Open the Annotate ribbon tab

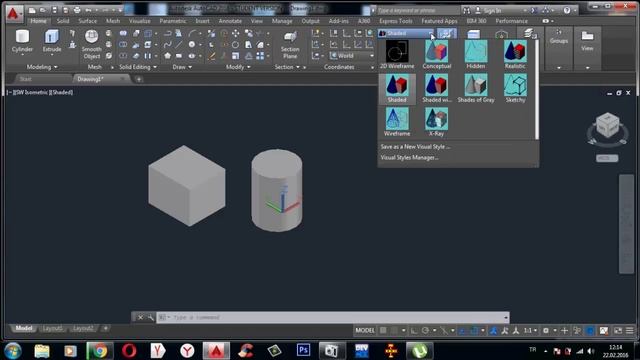point(230,21)
